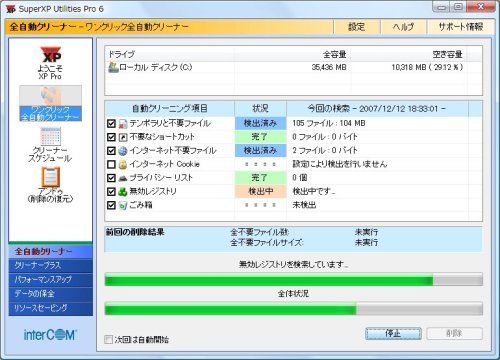The height and width of the screenshot is (360, 500).
Task: Toggle the 次回は自動開始 checkbox
Action: click(108, 340)
